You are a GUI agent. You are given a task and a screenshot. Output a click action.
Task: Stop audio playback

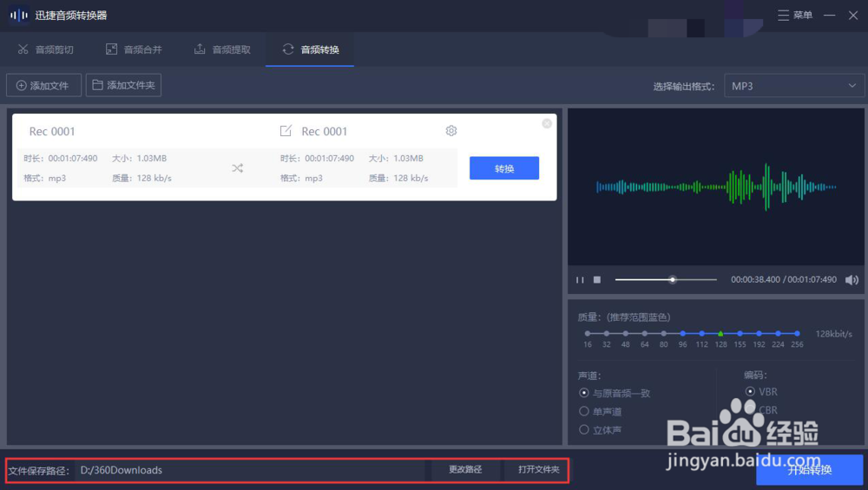pyautogui.click(x=597, y=280)
